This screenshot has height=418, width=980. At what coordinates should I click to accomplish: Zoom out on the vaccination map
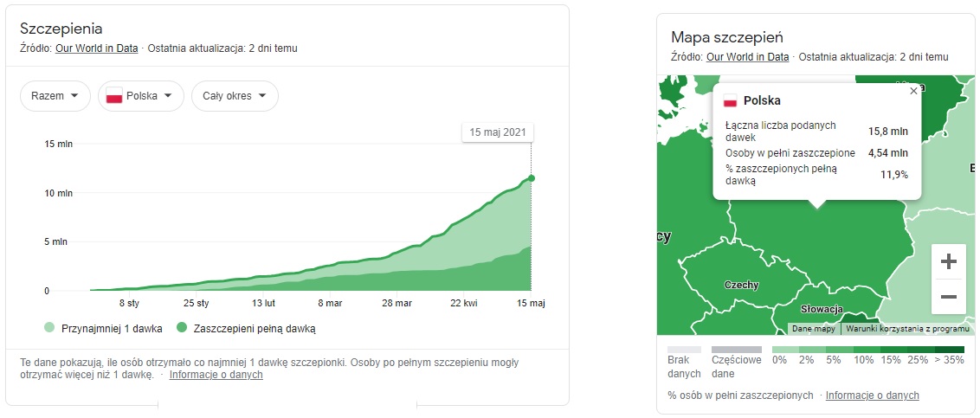[948, 297]
